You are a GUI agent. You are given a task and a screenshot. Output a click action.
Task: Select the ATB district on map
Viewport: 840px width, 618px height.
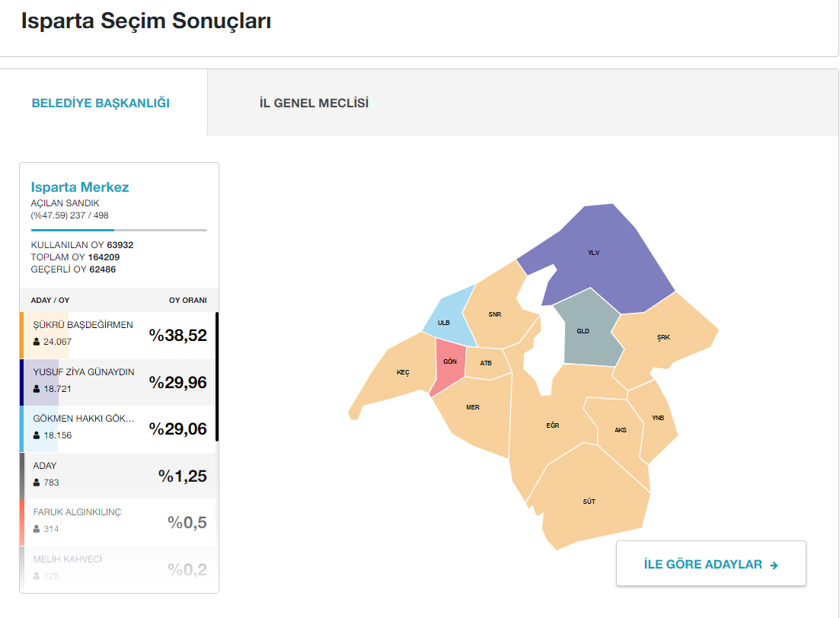487,363
